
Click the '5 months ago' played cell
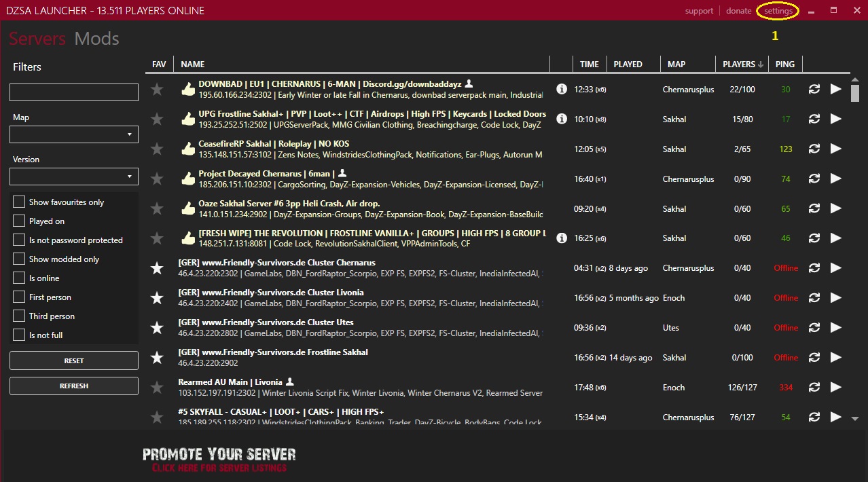tap(634, 298)
